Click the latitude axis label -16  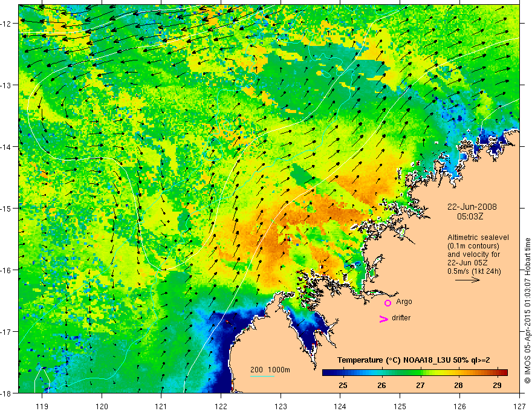(6, 270)
